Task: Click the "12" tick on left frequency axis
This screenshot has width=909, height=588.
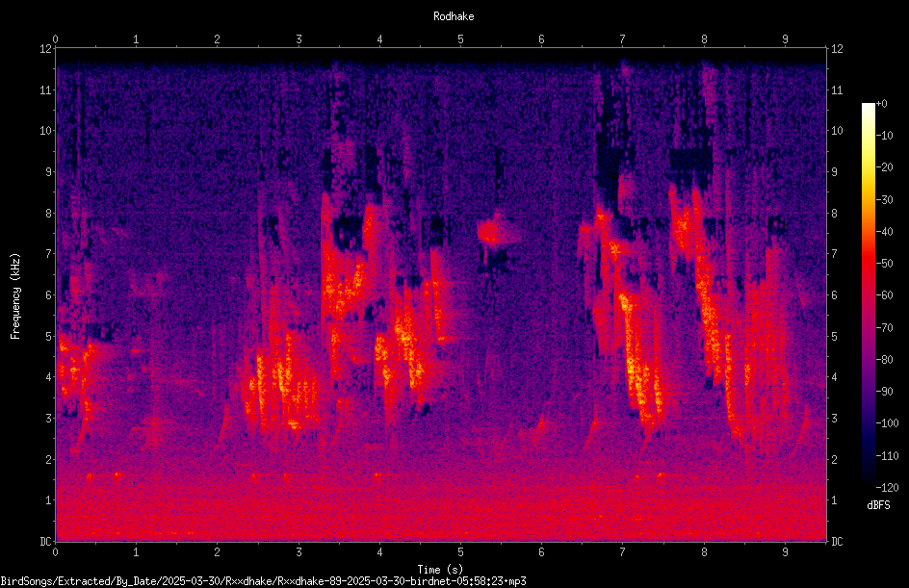Action: point(46,49)
